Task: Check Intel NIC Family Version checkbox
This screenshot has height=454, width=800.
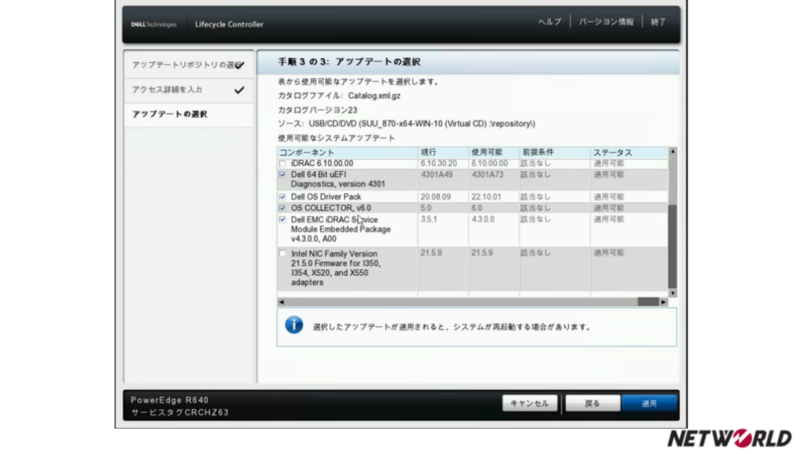Action: 283,254
